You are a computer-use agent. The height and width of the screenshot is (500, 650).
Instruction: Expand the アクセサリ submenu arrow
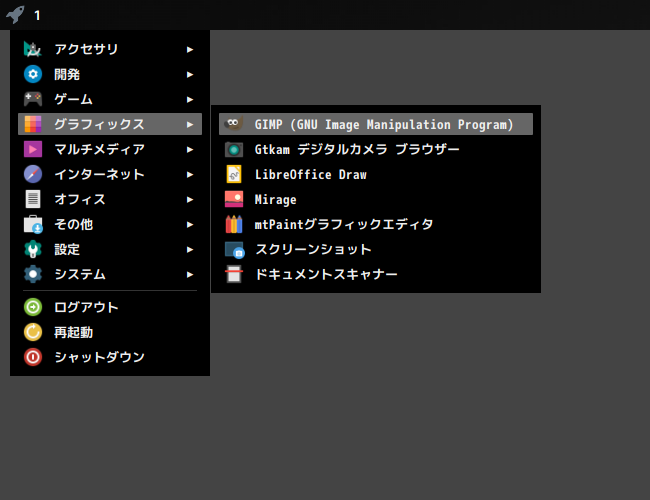coord(190,50)
